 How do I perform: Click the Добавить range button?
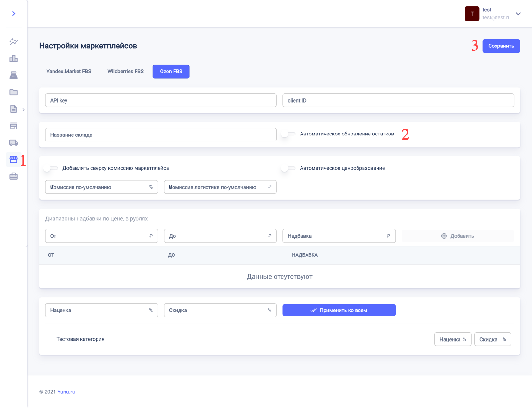click(x=458, y=236)
